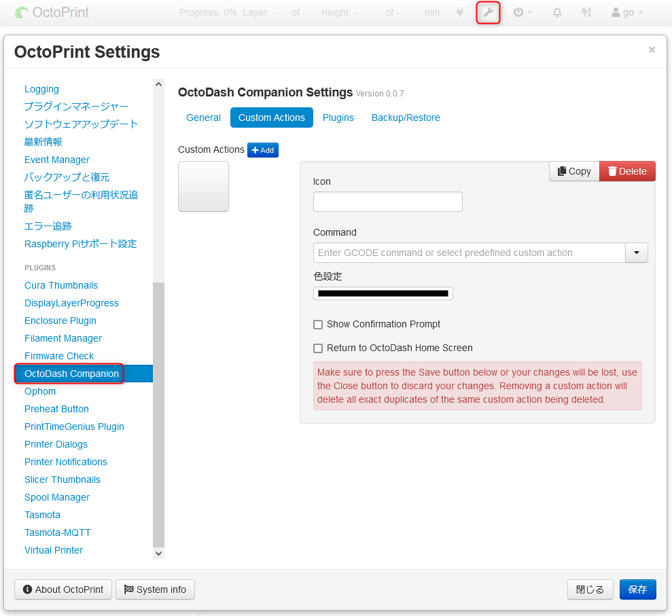
Task: Open PrintTimeGenius Plugin settings
Action: [x=74, y=427]
